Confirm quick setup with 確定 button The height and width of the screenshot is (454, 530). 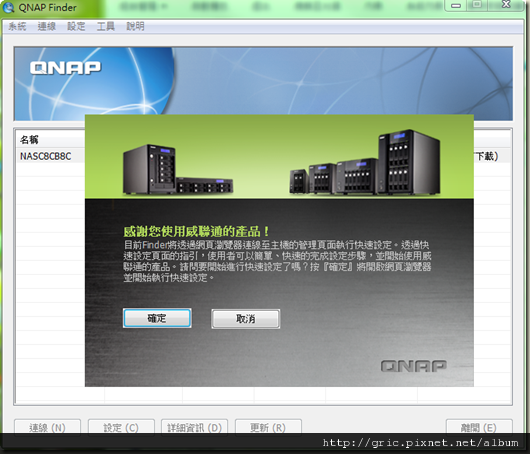point(157,318)
